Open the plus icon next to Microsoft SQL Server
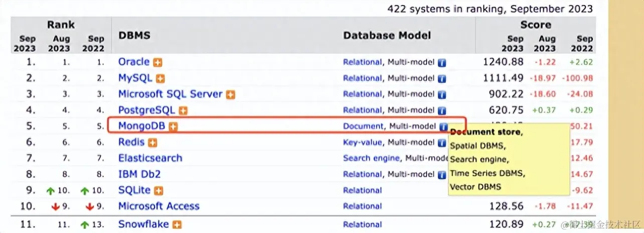 tap(230, 94)
